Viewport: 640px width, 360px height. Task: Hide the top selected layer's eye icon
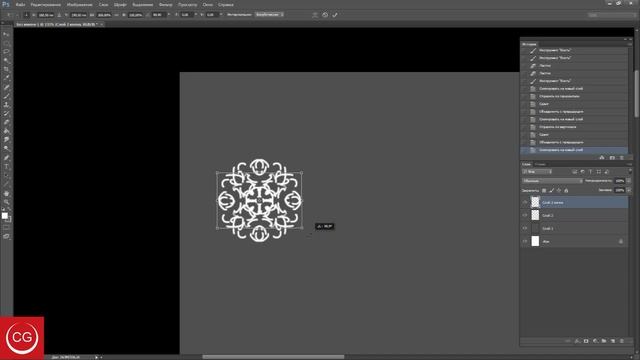tap(525, 202)
